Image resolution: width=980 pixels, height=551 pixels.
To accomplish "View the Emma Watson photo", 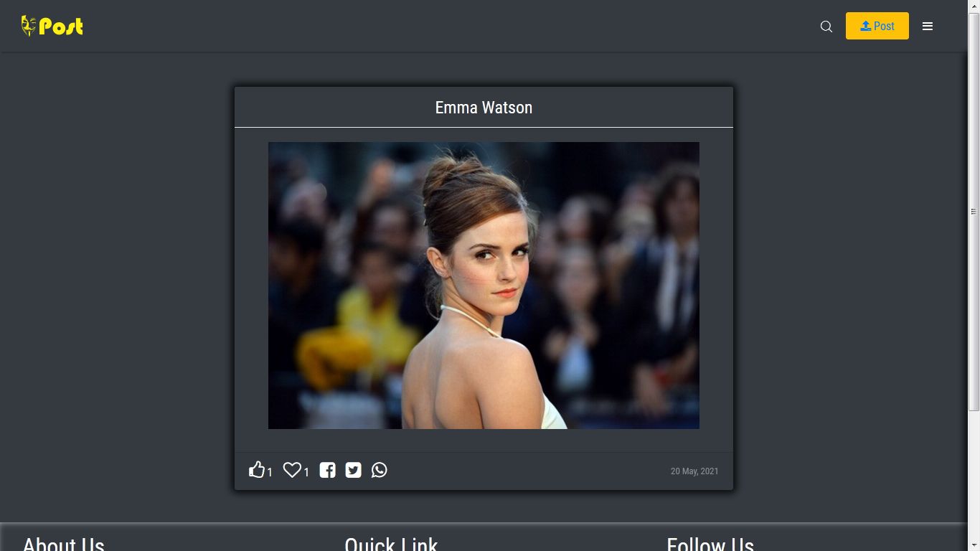I will click(484, 285).
